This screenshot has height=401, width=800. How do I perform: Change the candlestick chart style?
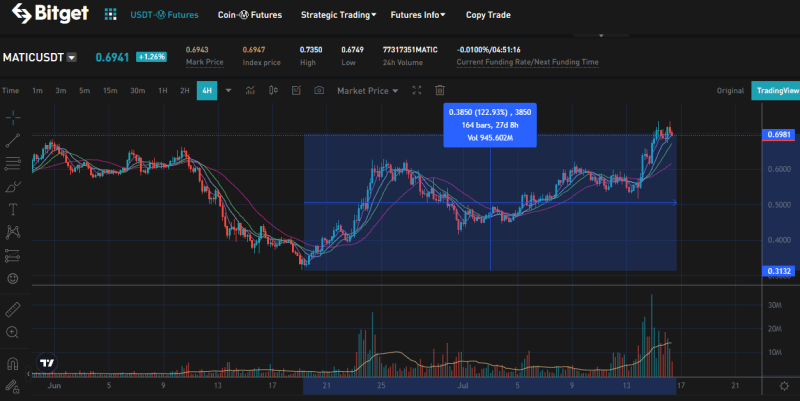[273, 90]
